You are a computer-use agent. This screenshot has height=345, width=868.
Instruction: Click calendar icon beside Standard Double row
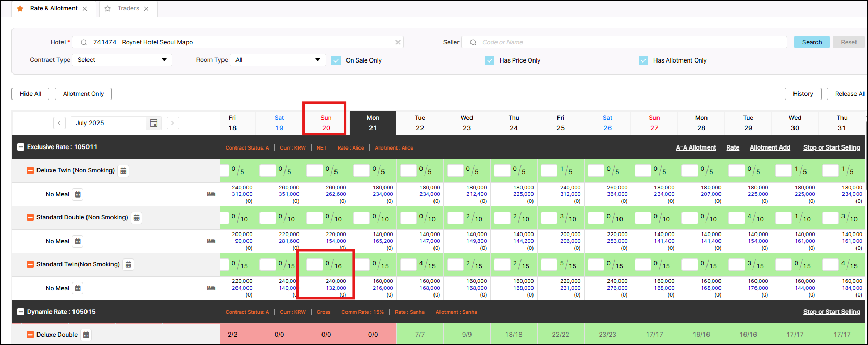tap(137, 218)
